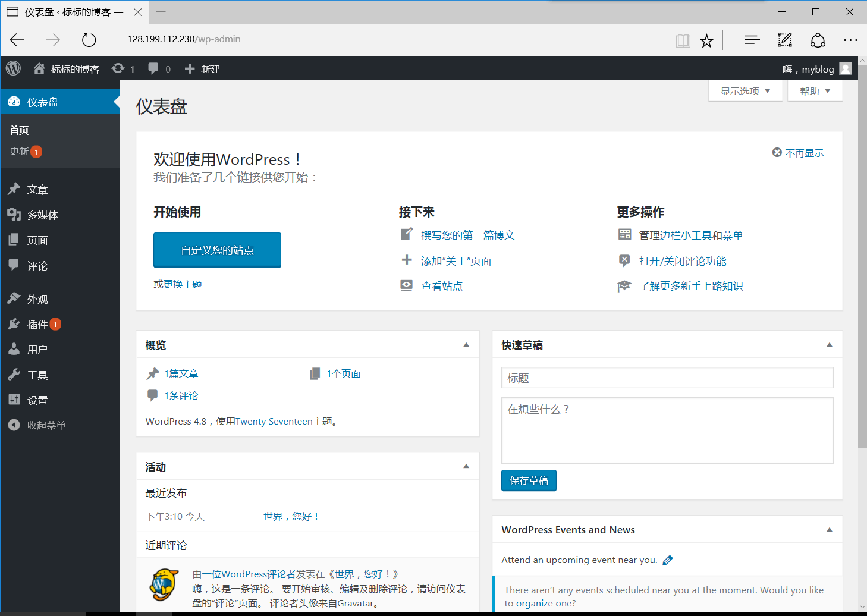Open the web note pen icon

tap(785, 40)
